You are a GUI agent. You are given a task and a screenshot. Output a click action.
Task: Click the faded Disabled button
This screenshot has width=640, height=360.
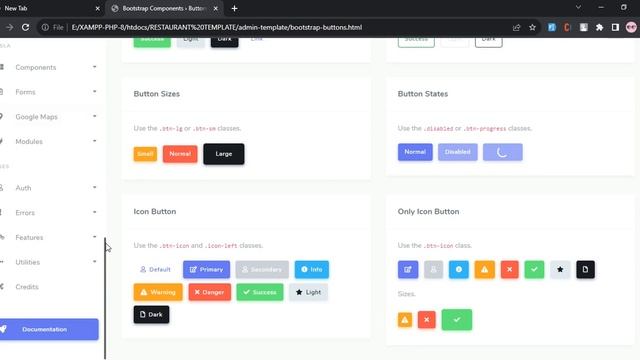pos(458,152)
